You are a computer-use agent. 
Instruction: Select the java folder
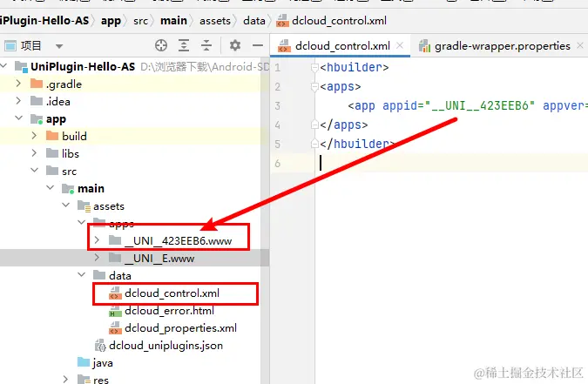(x=95, y=362)
